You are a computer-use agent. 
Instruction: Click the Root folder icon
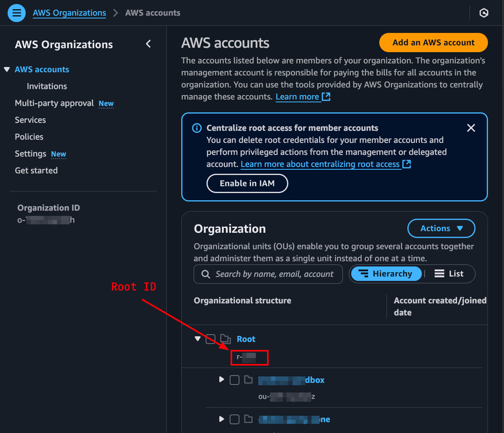[x=225, y=339]
